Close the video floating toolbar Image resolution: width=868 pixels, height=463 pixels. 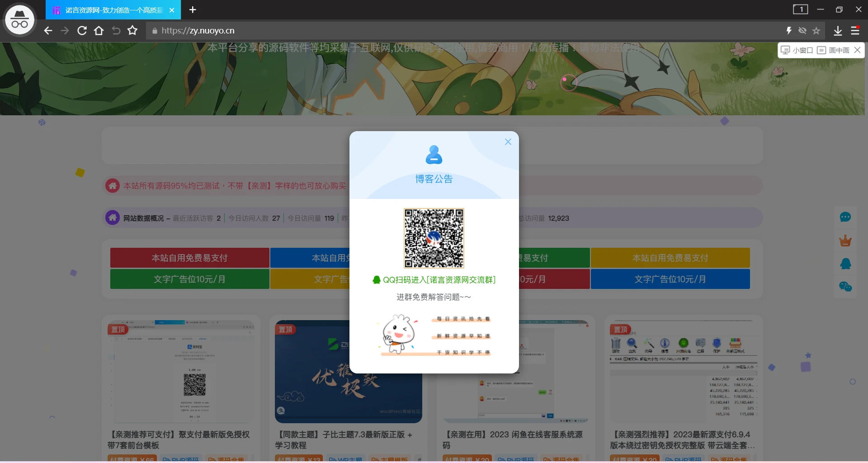pyautogui.click(x=857, y=50)
